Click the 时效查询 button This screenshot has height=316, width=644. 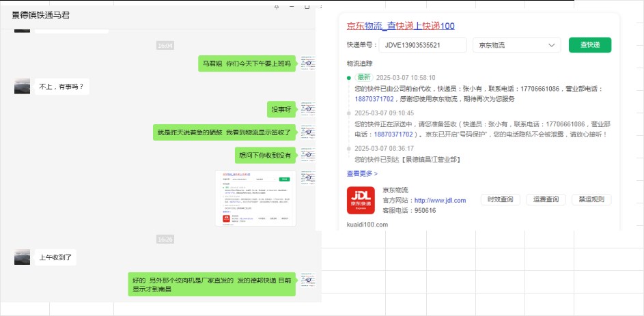click(501, 200)
